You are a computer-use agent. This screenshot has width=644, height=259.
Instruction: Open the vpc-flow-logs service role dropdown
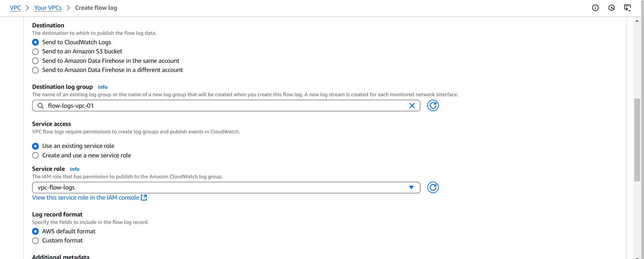(226, 187)
